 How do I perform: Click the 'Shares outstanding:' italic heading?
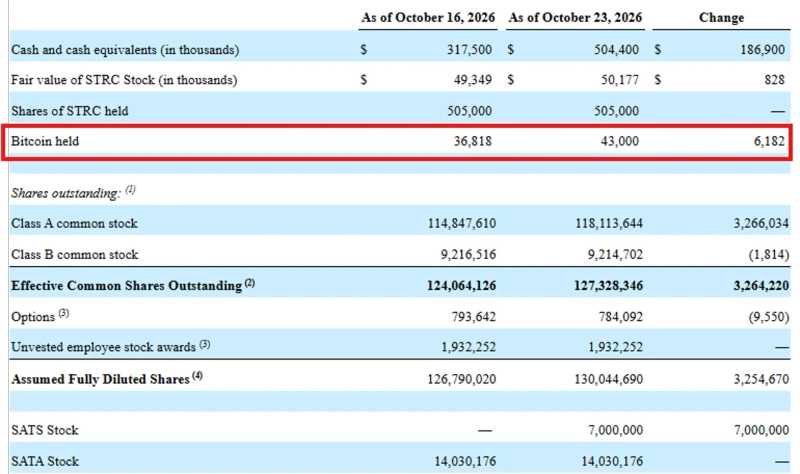[x=66, y=193]
